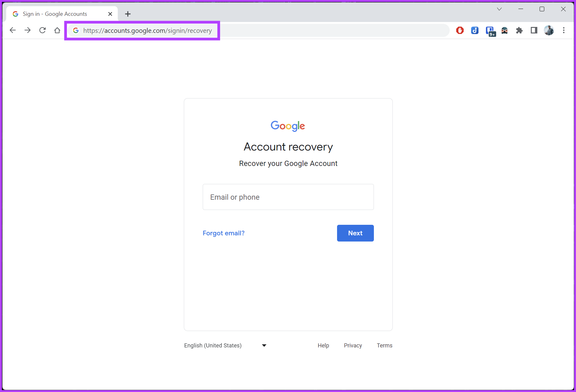Close the browser window
576x392 pixels.
563,9
